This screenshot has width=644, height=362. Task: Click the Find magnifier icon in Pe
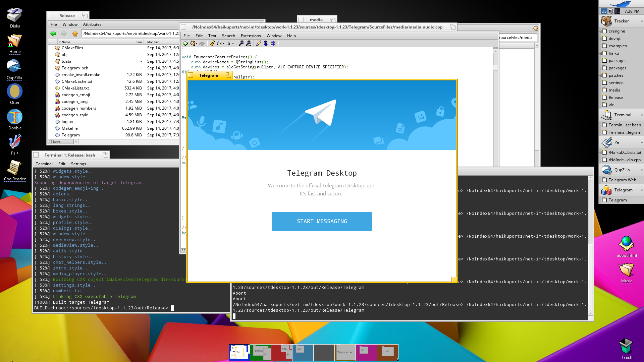pos(241,44)
